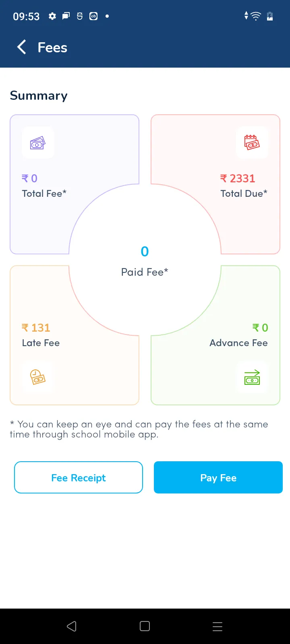The image size is (290, 644).
Task: Tap the Paid Fee center circle
Action: point(145,260)
